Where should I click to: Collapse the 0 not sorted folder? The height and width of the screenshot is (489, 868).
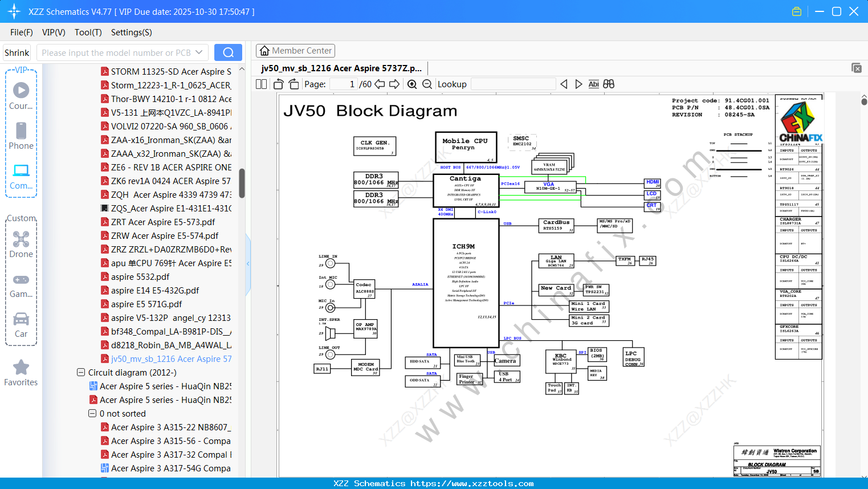pyautogui.click(x=92, y=414)
